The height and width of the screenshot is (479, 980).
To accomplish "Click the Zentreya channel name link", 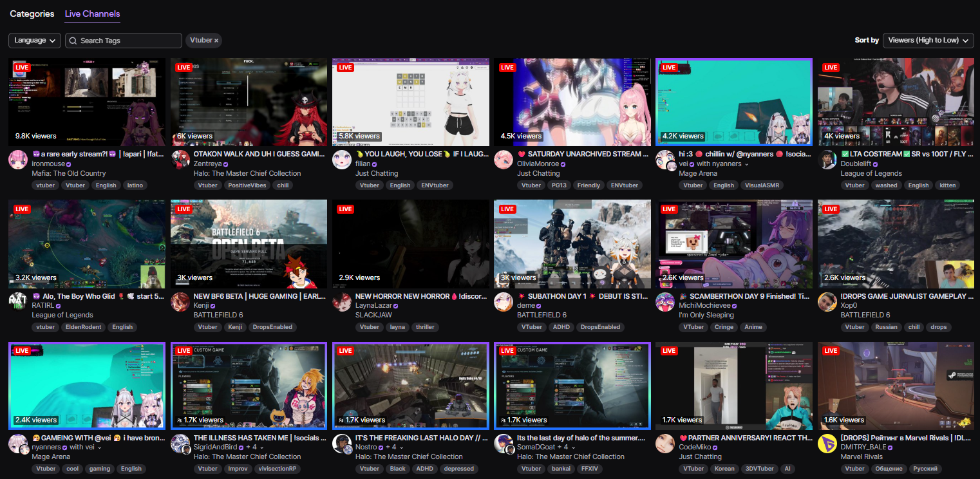I will [x=208, y=164].
